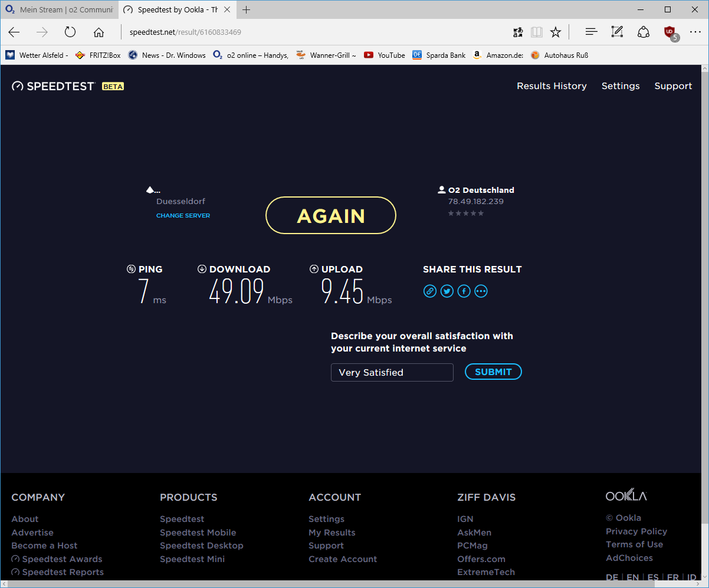
Task: Open Results History in the top menu
Action: (552, 86)
